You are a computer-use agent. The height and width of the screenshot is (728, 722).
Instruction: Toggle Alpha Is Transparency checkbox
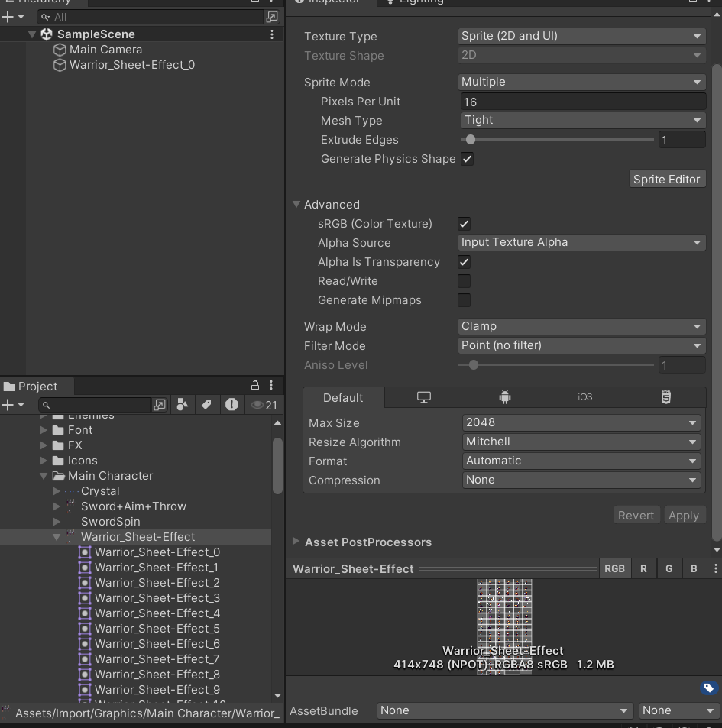pos(464,262)
